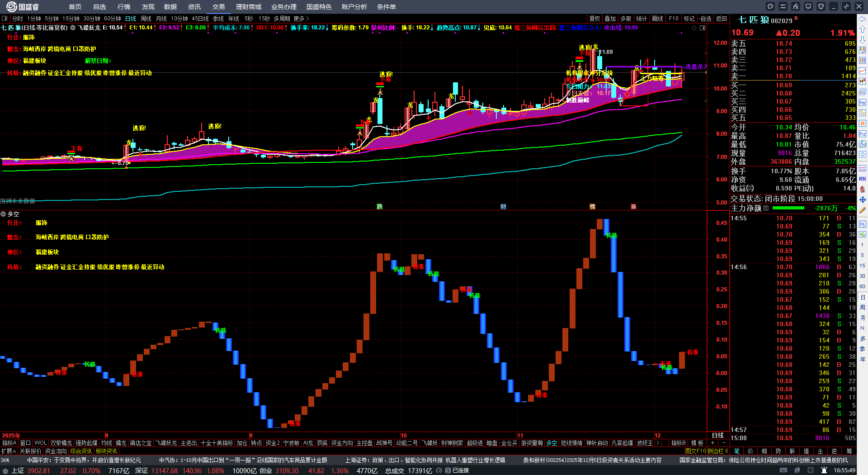The image size is (868, 475).
Task: Expand the 扩展 panel arrow
Action: (9, 451)
